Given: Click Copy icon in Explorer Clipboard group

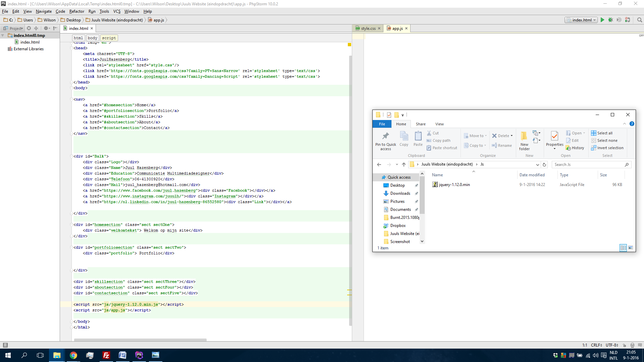Looking at the screenshot, I should 404,139.
